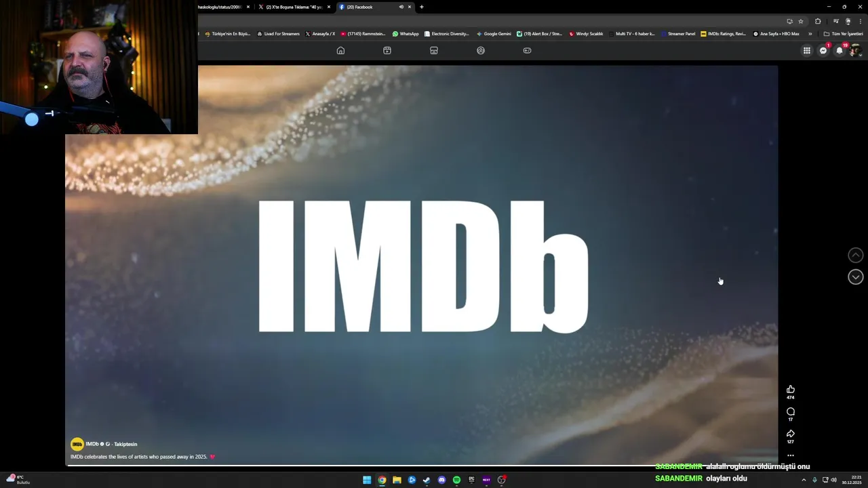Open Anasayfa / X bookmark
The width and height of the screenshot is (868, 488).
320,33
